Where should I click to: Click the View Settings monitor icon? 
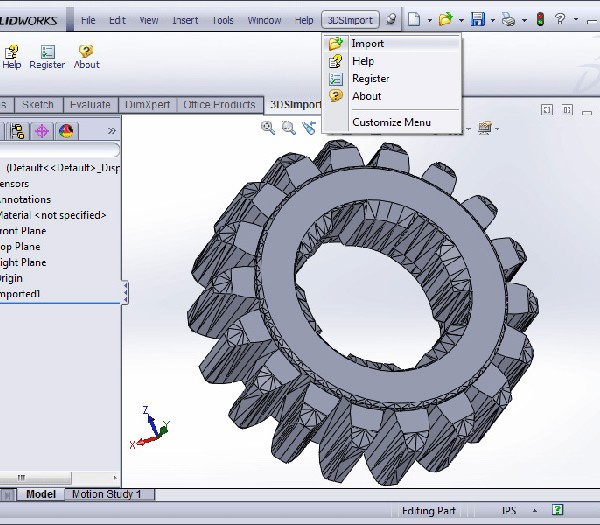point(485,128)
